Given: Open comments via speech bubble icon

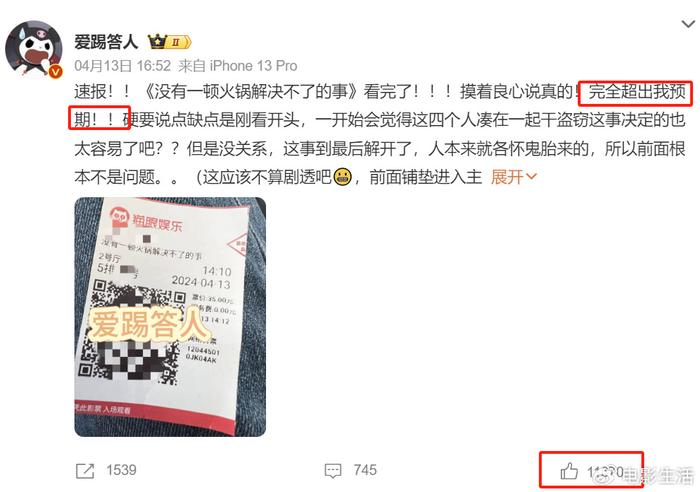Looking at the screenshot, I should coord(333,471).
